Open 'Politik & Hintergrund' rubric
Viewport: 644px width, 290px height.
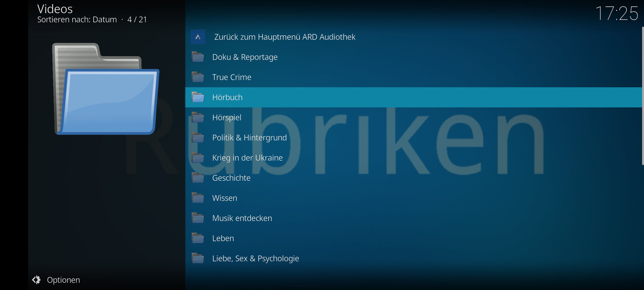[414, 138]
